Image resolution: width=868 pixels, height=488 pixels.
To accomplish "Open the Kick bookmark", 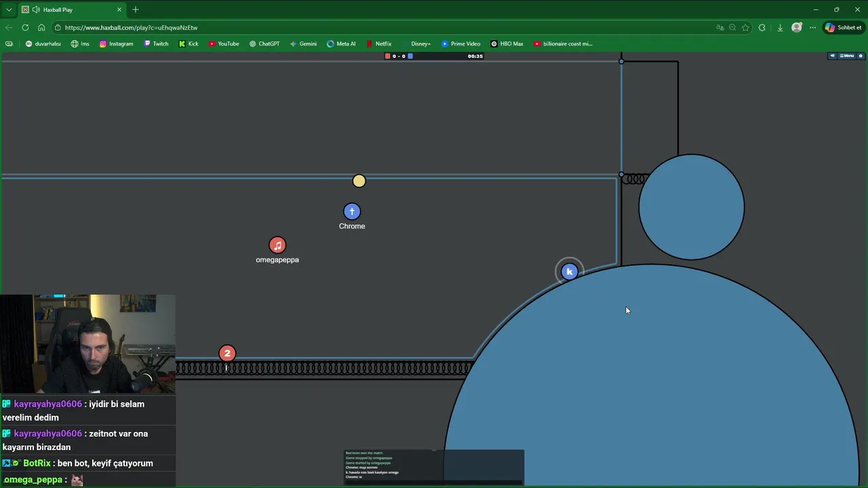I will tap(189, 43).
